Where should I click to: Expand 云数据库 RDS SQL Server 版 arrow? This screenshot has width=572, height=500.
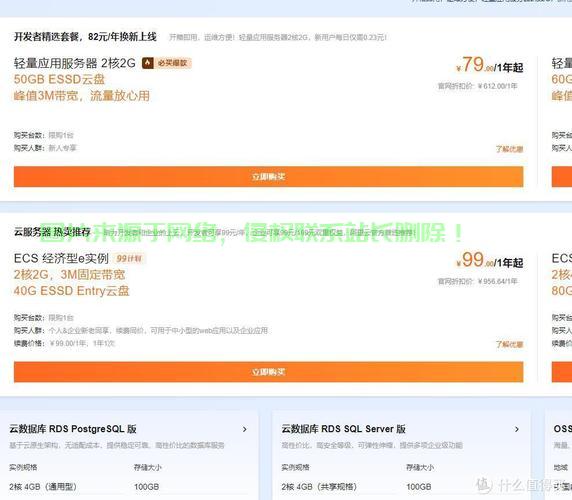point(517,429)
